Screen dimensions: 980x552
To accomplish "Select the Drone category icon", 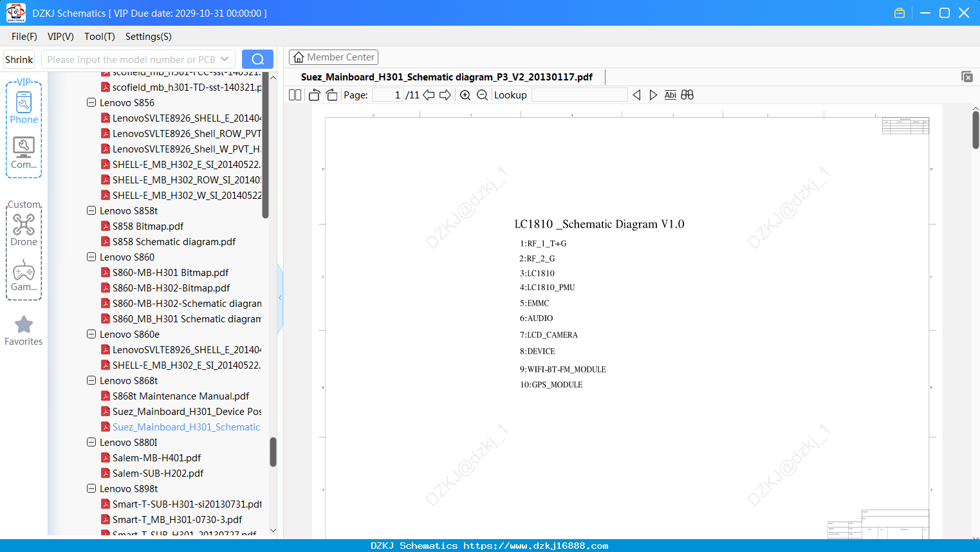I will point(24,230).
